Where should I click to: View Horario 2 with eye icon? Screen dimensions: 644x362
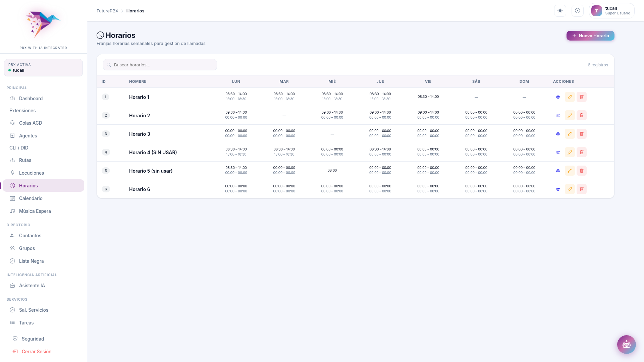[558, 115]
